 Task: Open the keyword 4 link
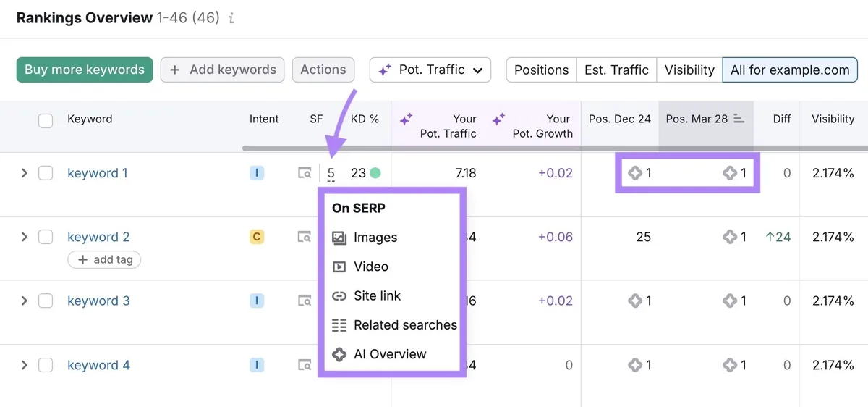click(98, 365)
